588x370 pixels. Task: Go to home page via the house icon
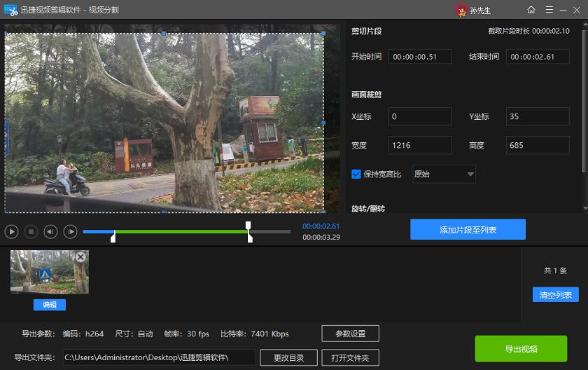tap(531, 10)
